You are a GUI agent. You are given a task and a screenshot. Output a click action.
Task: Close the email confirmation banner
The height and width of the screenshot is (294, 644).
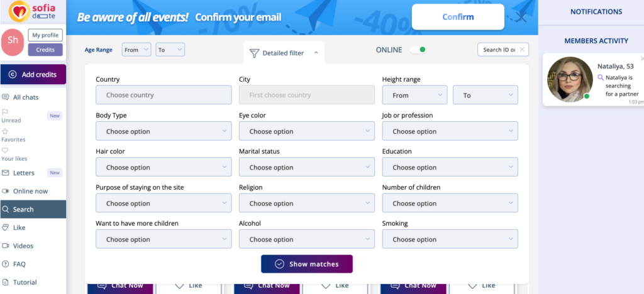pos(521,17)
